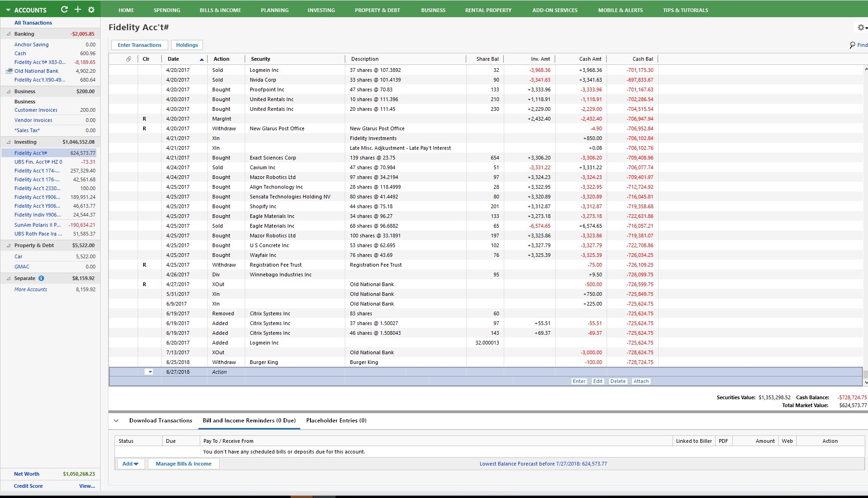The image size is (868, 498).
Task: Click the info icon beside Separate
Action: (x=41, y=278)
